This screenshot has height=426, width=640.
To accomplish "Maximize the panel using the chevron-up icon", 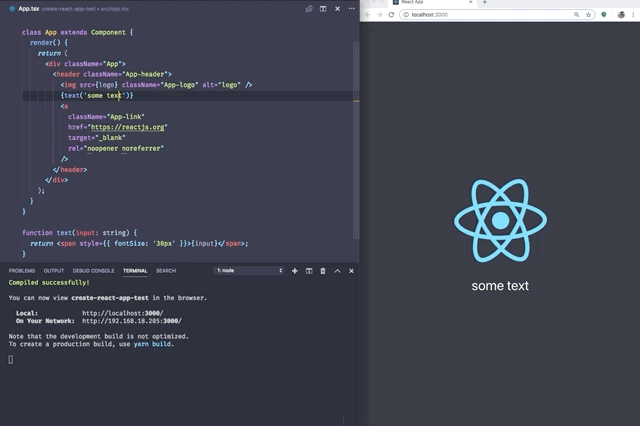I will tap(338, 271).
